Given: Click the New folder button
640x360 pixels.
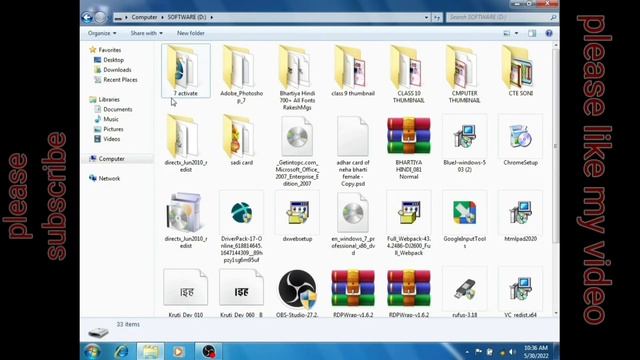Looking at the screenshot, I should point(191,33).
